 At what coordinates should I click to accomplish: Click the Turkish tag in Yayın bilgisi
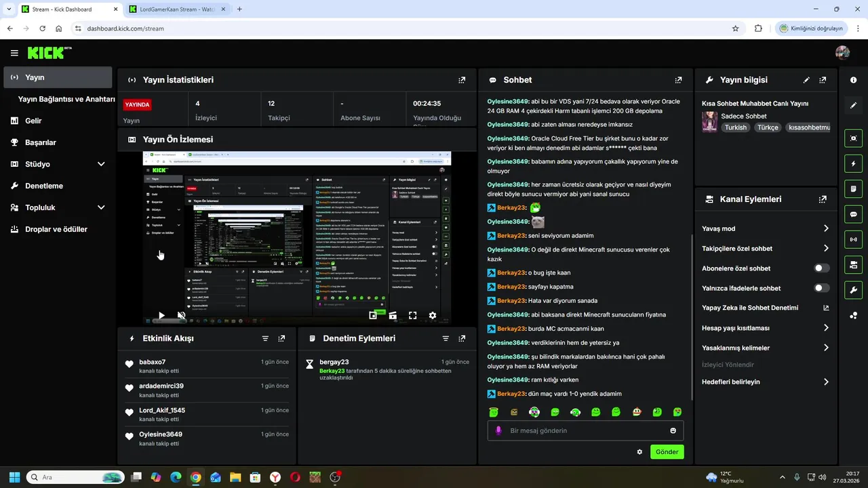point(735,127)
